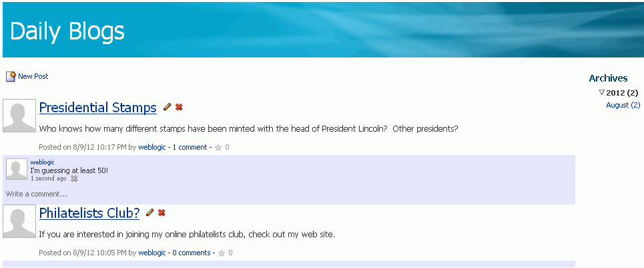644x268 pixels.
Task: Delete the Presidential Stamps post with red X
Action: [179, 107]
